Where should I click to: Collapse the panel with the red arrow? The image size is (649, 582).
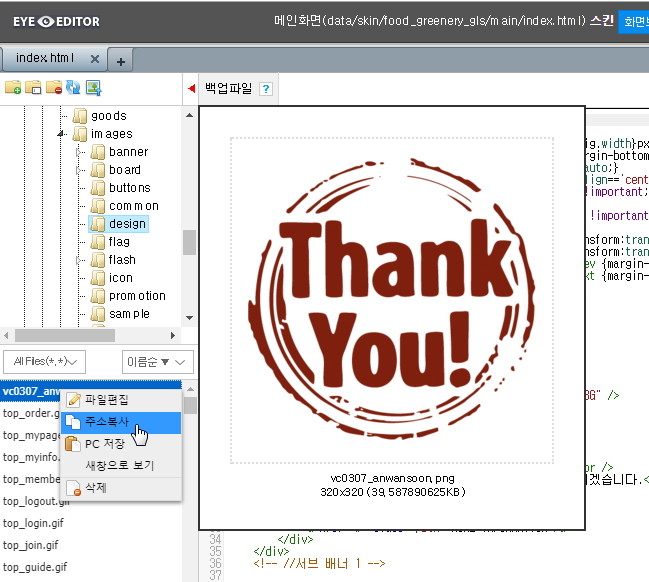pyautogui.click(x=191, y=89)
